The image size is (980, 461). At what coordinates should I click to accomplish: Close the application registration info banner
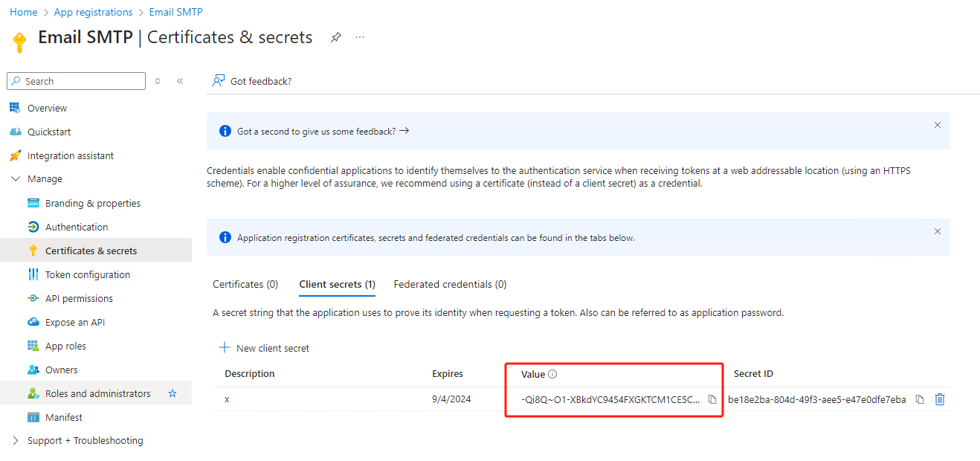click(938, 231)
